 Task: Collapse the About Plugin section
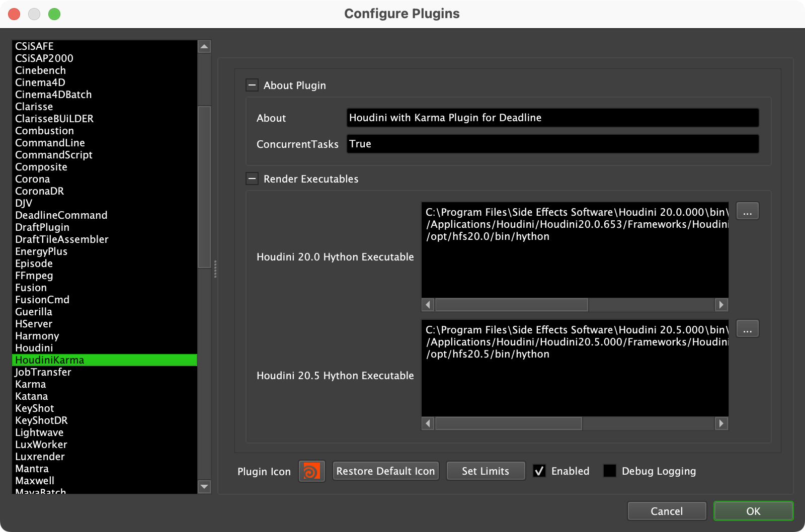pyautogui.click(x=252, y=85)
